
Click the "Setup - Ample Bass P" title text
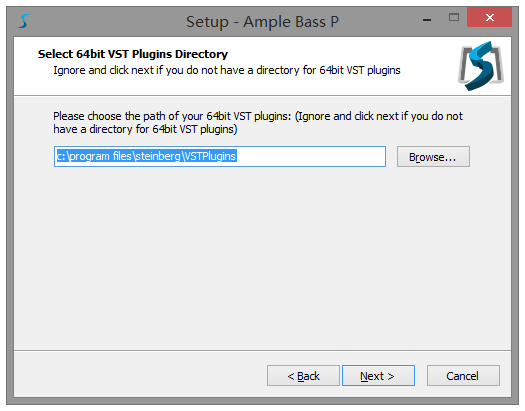(x=262, y=22)
